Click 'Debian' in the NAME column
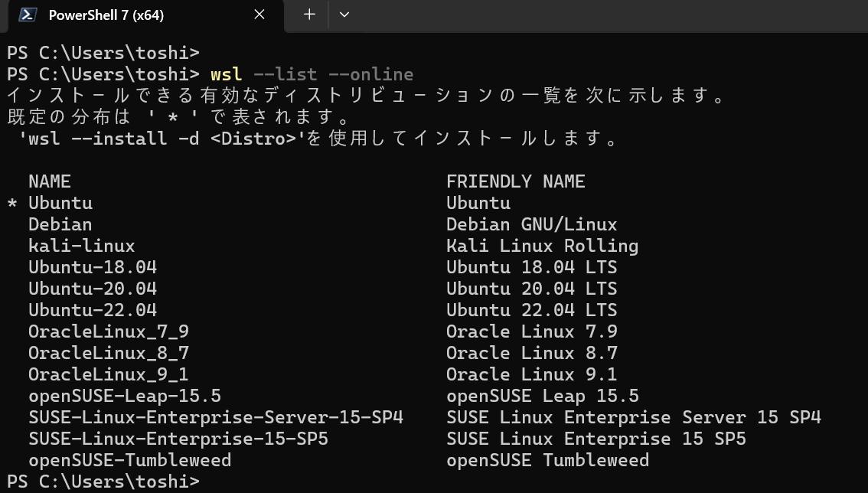 [x=60, y=224]
